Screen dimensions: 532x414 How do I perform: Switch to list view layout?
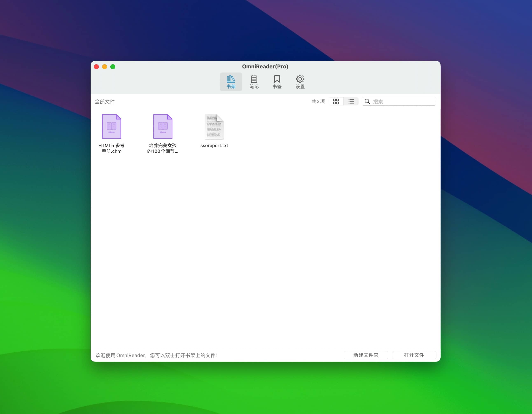[351, 101]
